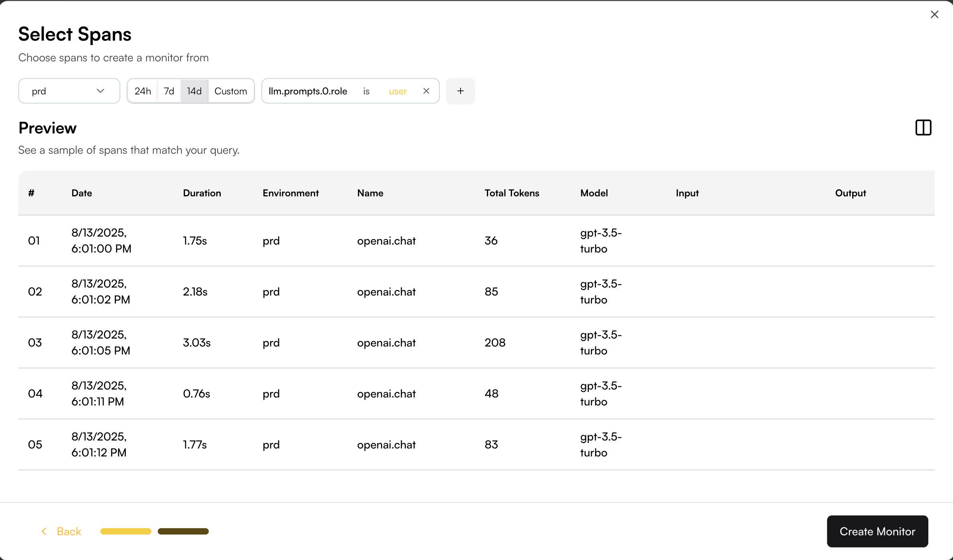Select the 14d time range
Screen dimensions: 953x560
pyautogui.click(x=194, y=91)
